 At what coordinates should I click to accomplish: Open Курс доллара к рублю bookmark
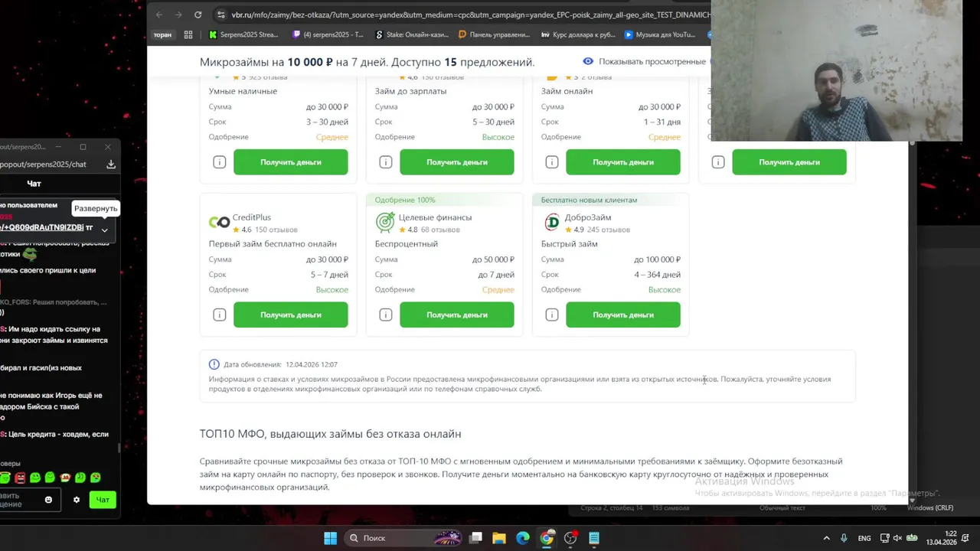(x=578, y=34)
